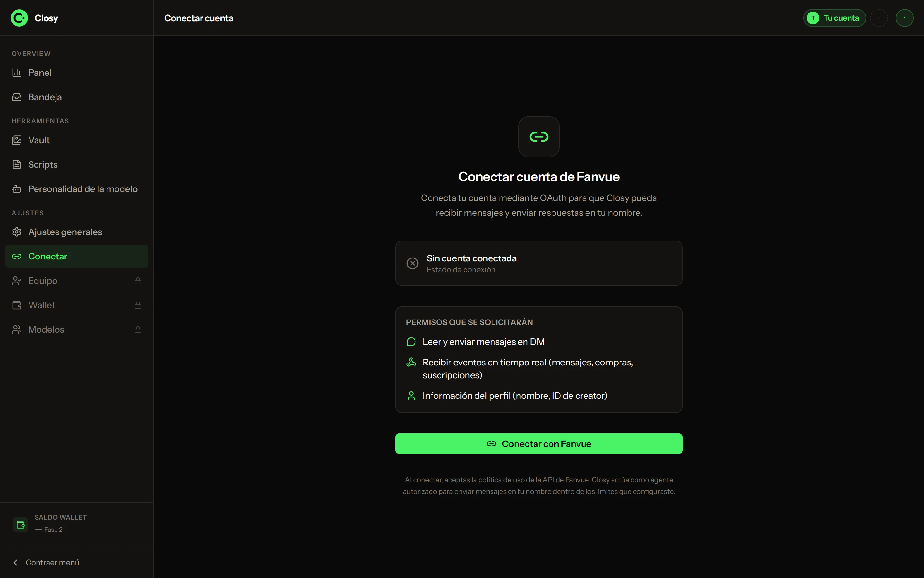The width and height of the screenshot is (924, 578).
Task: Click the Conectar con Fanvue button
Action: [539, 444]
